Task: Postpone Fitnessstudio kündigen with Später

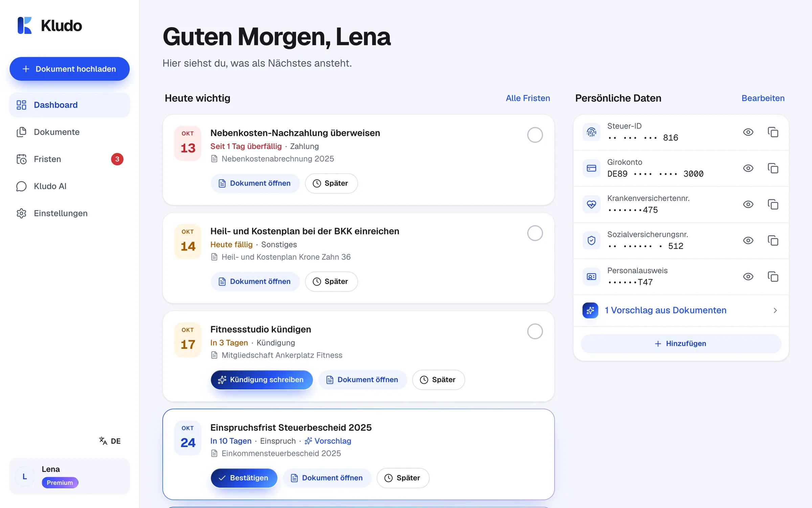Action: pos(438,380)
